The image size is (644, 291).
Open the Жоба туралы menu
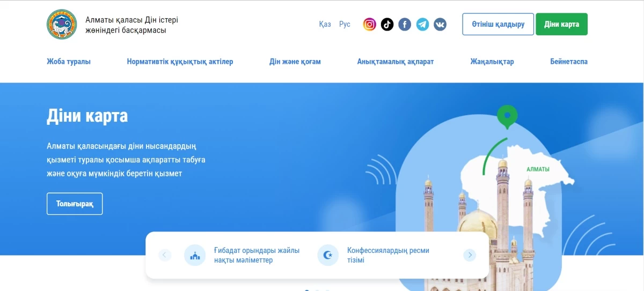(69, 62)
